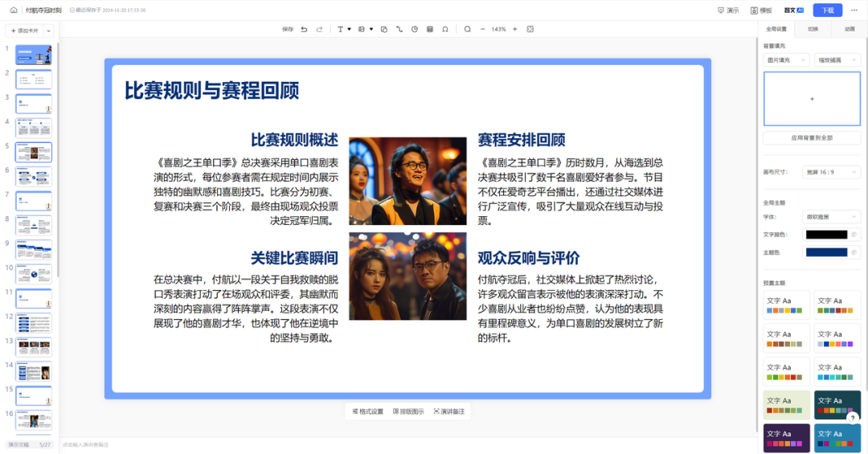Open the 智文 AI feature
The image size is (868, 454).
[x=794, y=10]
